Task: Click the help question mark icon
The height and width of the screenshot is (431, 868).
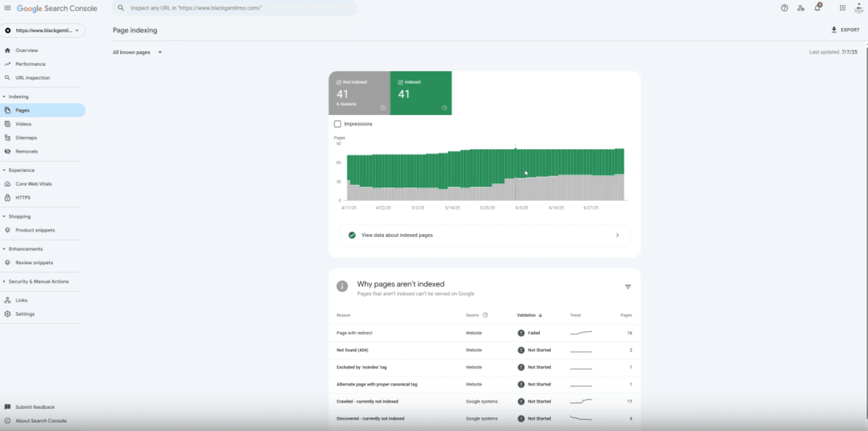Action: (784, 8)
